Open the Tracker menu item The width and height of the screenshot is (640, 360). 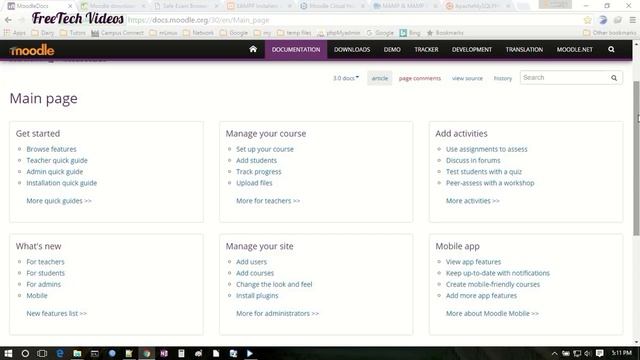[426, 49]
